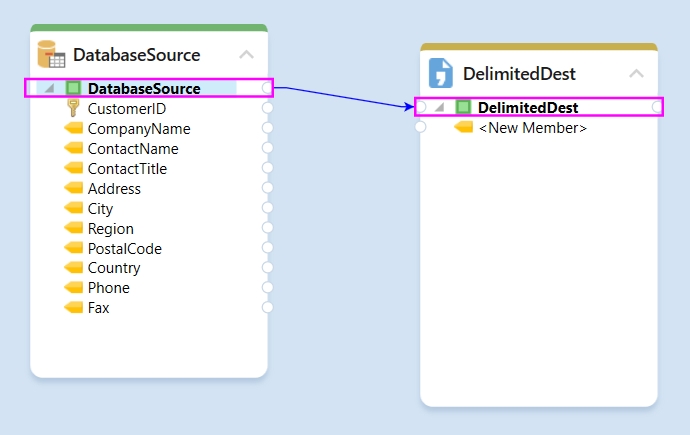The width and height of the screenshot is (690, 435).
Task: Collapse the DelimitedDest object panel chevron
Action: point(636,74)
